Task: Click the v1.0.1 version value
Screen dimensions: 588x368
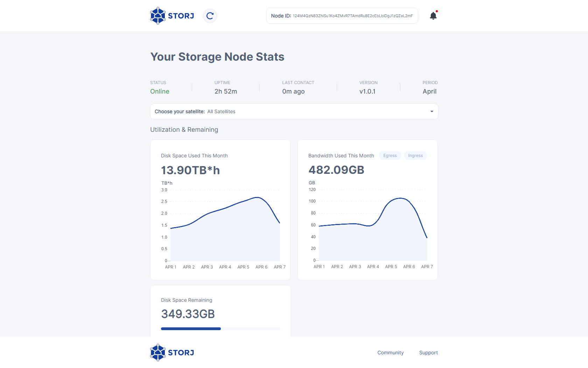Action: click(x=367, y=91)
